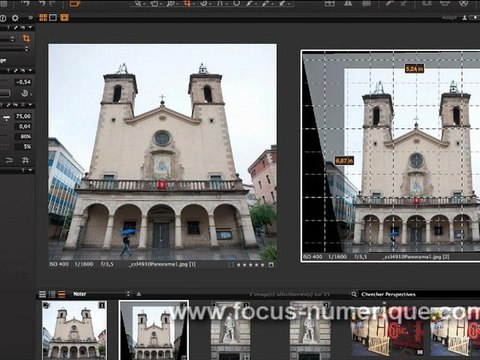480x360 pixels.
Task: Click the slider handle beside 75,00
Action: tap(7, 117)
